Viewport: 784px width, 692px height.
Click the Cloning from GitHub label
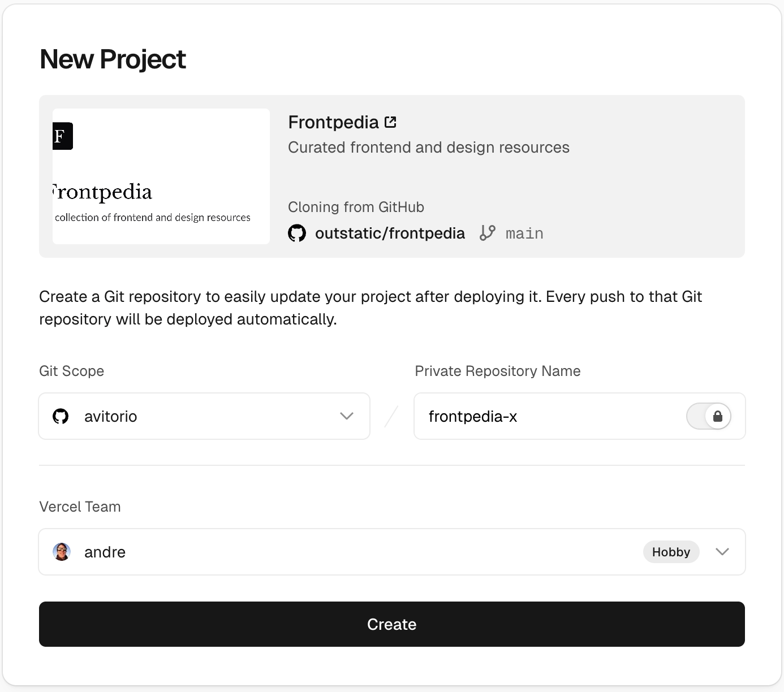pyautogui.click(x=356, y=207)
